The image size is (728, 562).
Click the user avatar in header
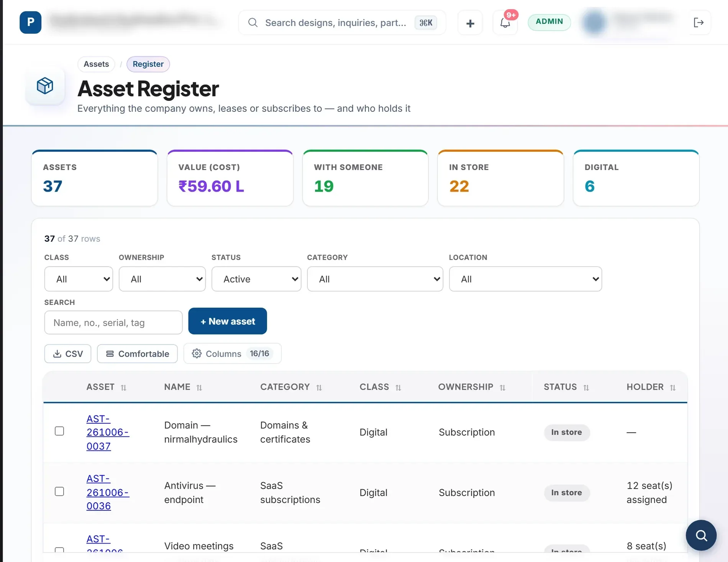(x=594, y=22)
